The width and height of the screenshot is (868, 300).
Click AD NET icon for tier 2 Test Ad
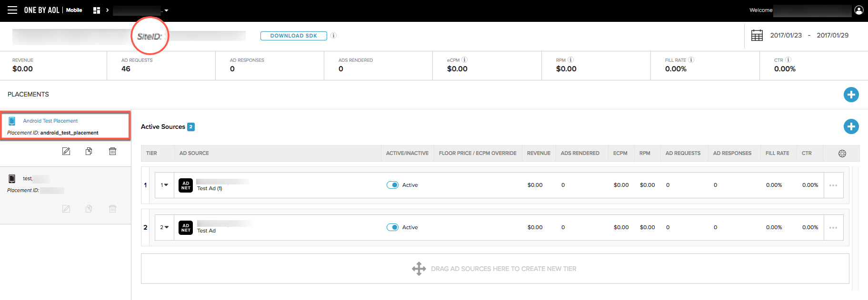point(186,228)
